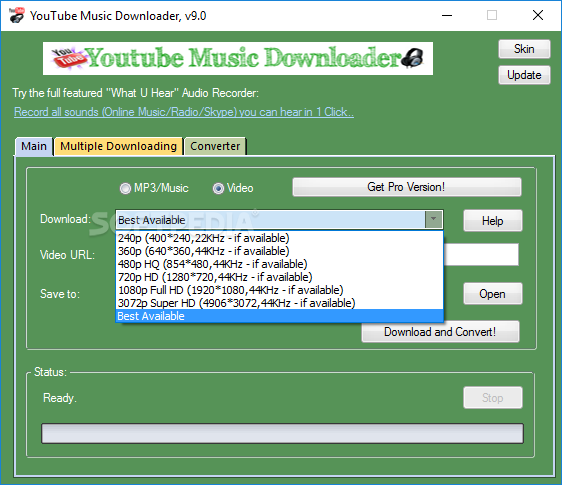562x485 pixels.
Task: Click the disabled Stop button
Action: click(x=492, y=398)
